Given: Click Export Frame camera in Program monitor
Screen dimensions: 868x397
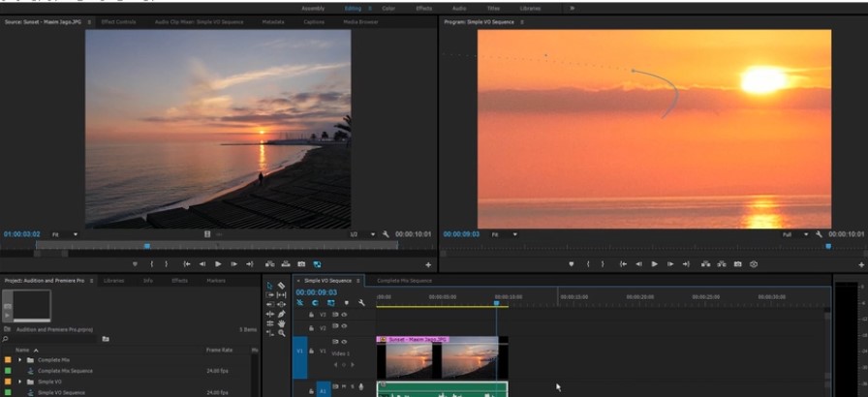Looking at the screenshot, I should click(x=736, y=263).
